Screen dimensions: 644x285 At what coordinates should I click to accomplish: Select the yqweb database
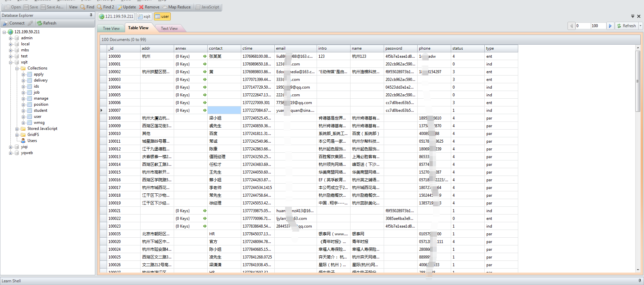click(x=27, y=153)
